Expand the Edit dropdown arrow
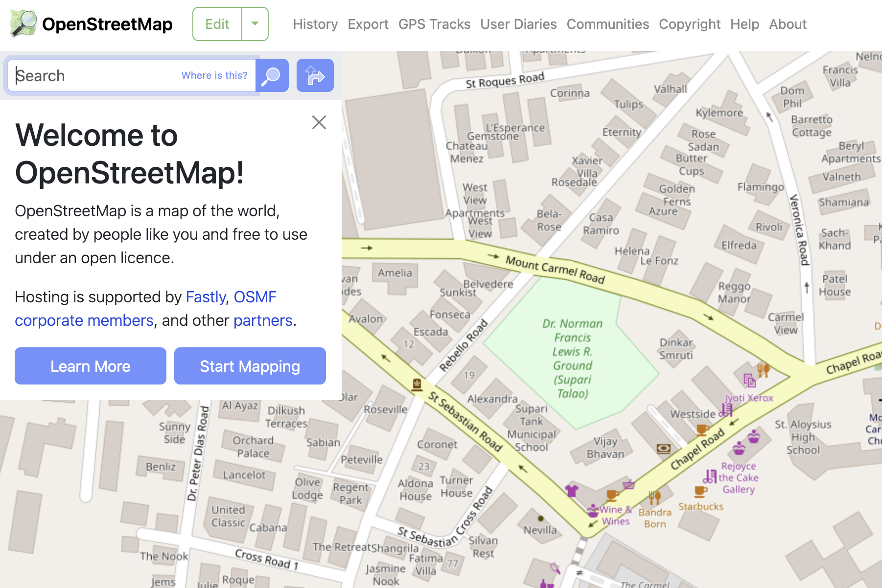882x588 pixels. point(255,24)
